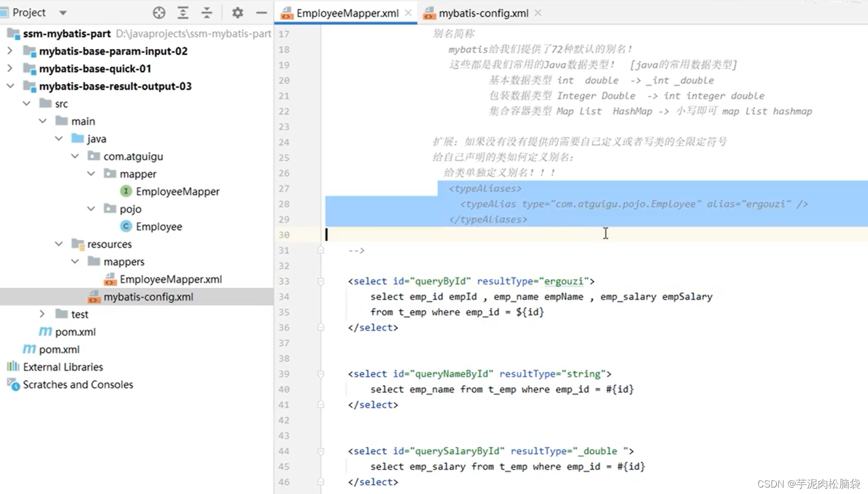Viewport: 868px width, 494px height.
Task: Collapse the pojo package
Action: click(91, 209)
